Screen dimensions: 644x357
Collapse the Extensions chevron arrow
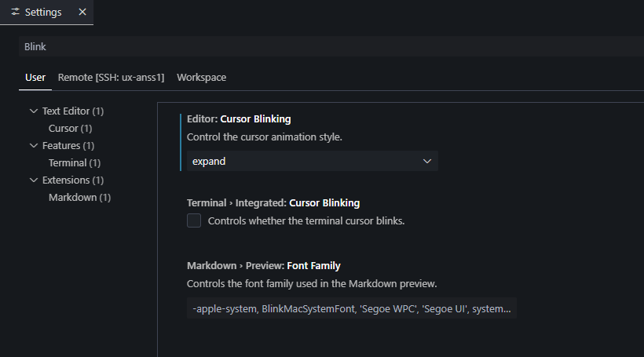(34, 180)
